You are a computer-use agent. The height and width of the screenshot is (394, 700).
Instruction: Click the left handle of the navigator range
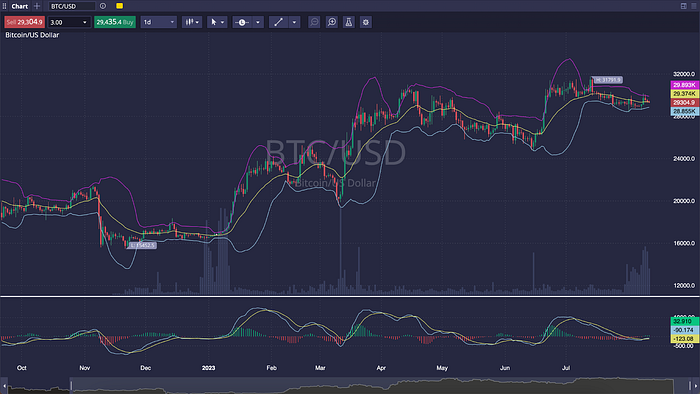[71, 386]
